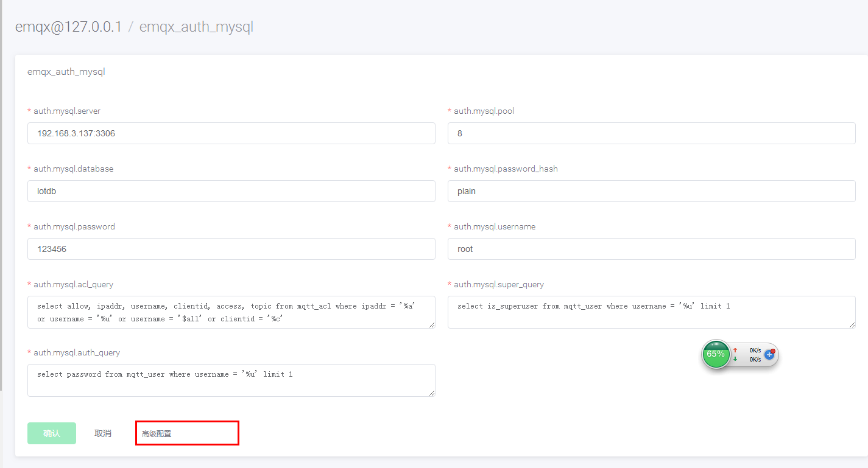The width and height of the screenshot is (868, 468).
Task: Focus the auth.mysql.database field
Action: pos(231,191)
